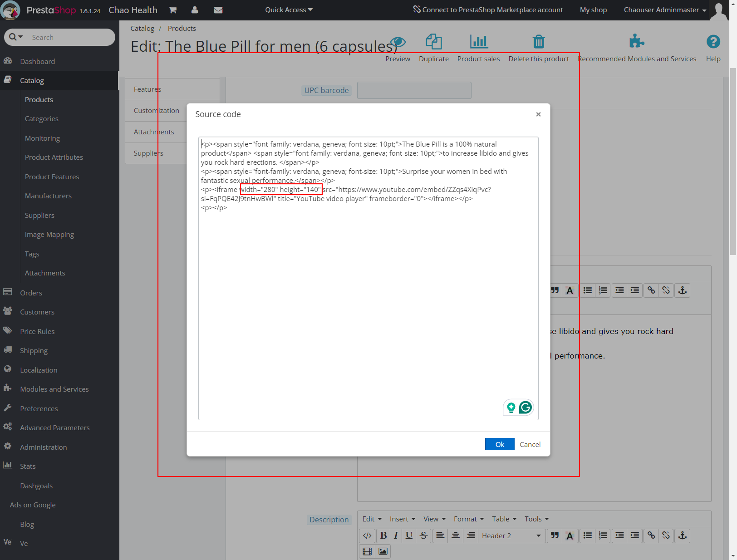Click inside the source code text area
The image size is (737, 560).
click(x=368, y=278)
